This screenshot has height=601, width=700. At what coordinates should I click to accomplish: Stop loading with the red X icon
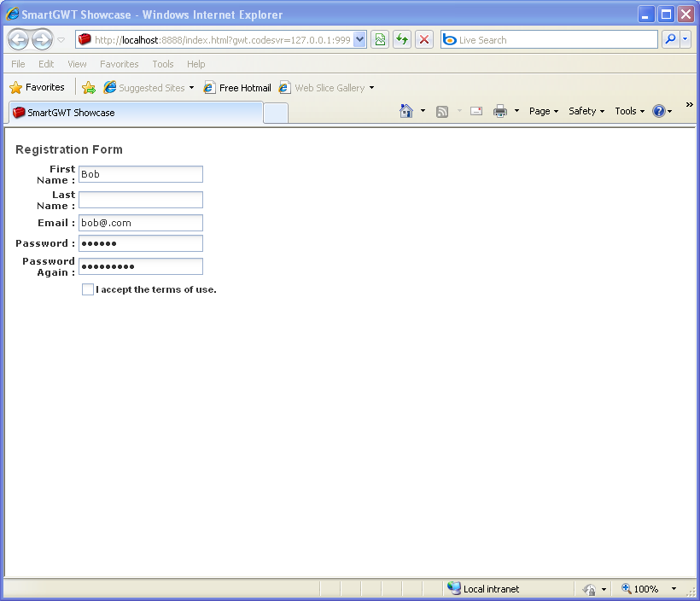tap(424, 40)
